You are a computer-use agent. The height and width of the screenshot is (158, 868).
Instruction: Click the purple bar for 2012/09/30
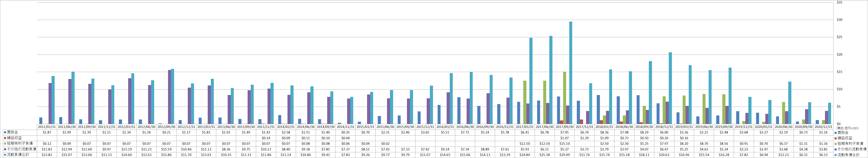point(170,97)
